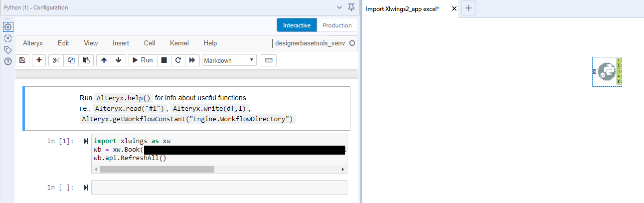Insert a cell below using the plus icon
The height and width of the screenshot is (203, 644).
click(39, 60)
